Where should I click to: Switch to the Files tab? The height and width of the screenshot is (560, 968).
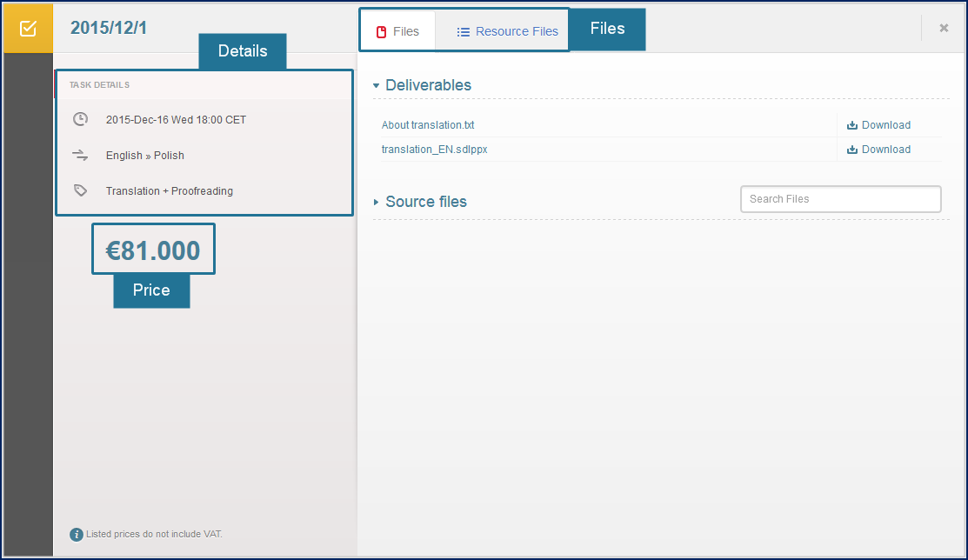[x=398, y=31]
